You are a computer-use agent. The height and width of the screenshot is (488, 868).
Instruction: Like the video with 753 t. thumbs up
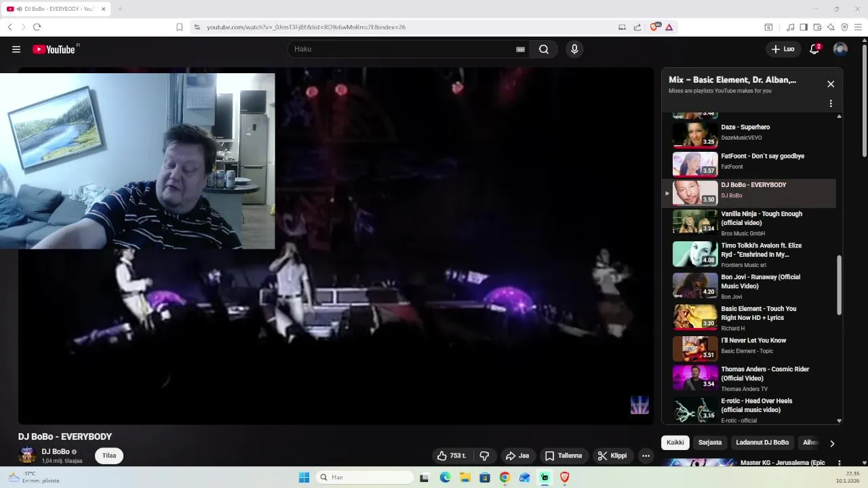452,456
